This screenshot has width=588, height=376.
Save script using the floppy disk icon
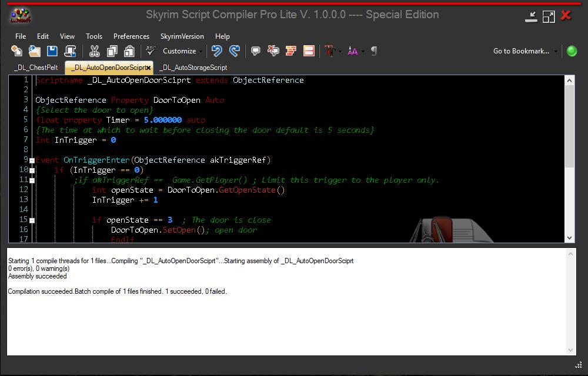[52, 51]
